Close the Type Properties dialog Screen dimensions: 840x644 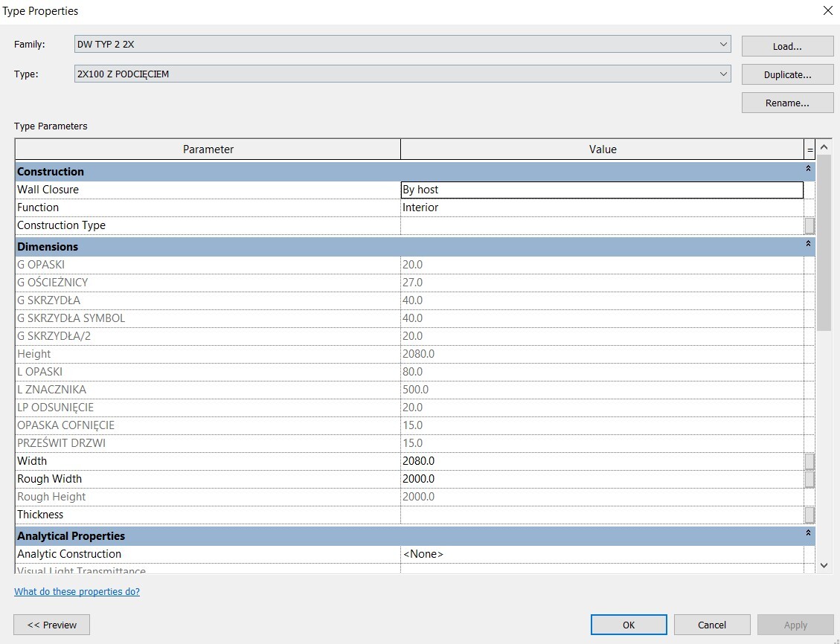tap(827, 11)
